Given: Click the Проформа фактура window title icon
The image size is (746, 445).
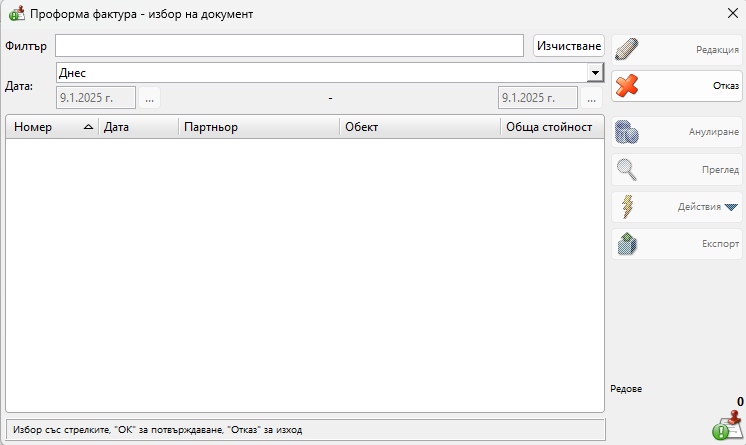Looking at the screenshot, I should tap(16, 15).
